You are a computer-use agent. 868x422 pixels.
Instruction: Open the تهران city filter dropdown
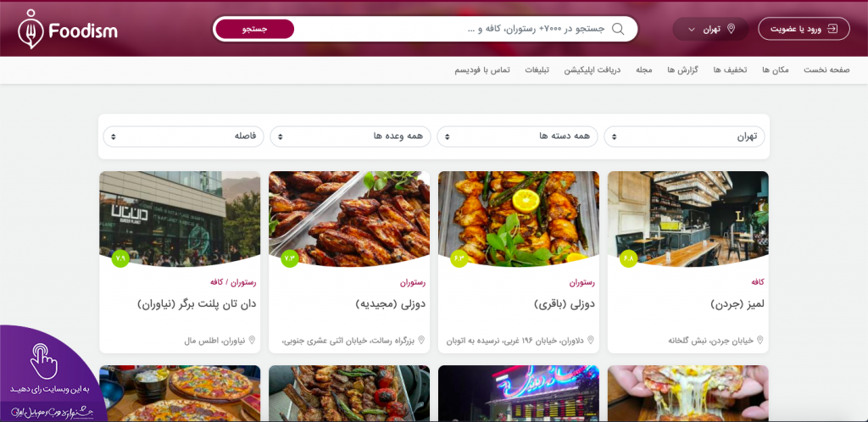click(x=684, y=136)
